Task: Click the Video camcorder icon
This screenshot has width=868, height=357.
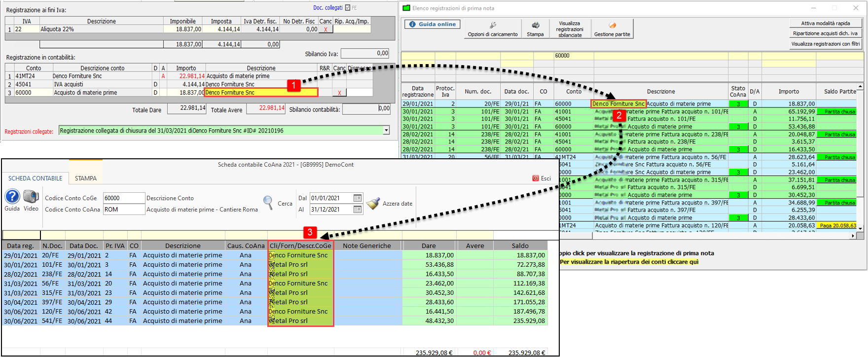Action: [31, 196]
